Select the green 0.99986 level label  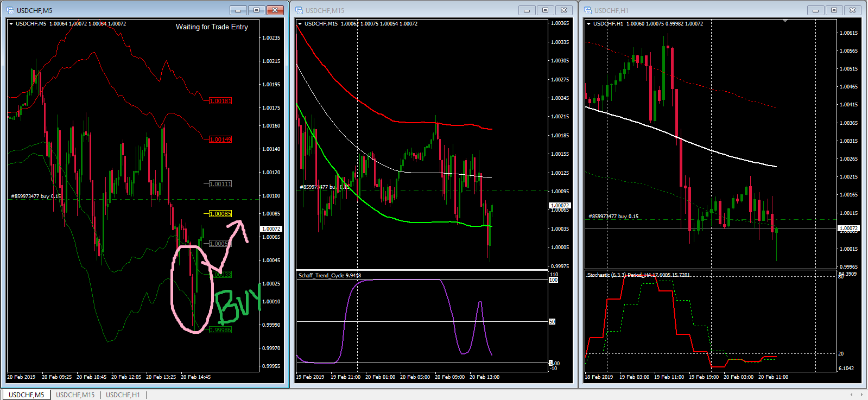point(220,330)
